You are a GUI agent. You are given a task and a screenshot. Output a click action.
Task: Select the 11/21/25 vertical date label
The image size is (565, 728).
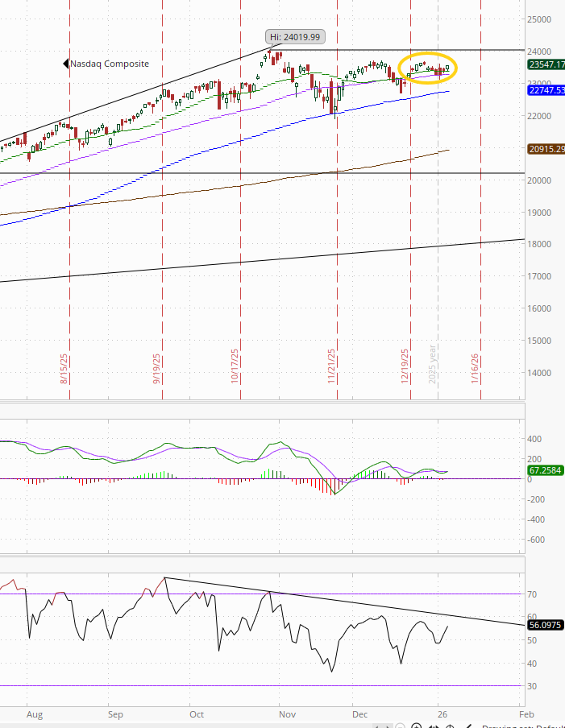(x=331, y=366)
